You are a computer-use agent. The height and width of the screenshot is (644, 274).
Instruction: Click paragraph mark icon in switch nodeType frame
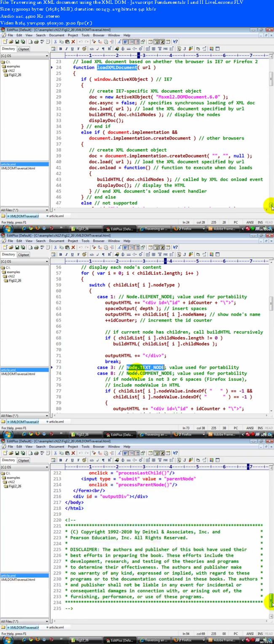pyautogui.click(x=103, y=254)
